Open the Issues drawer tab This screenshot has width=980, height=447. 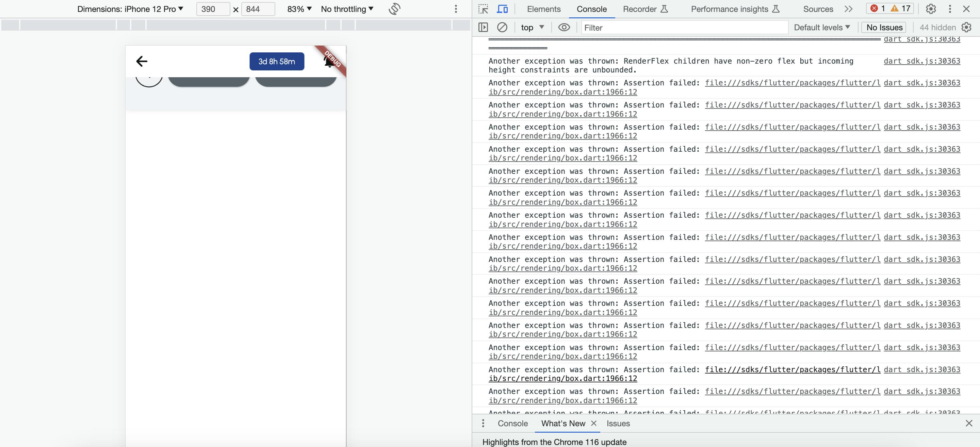618,424
